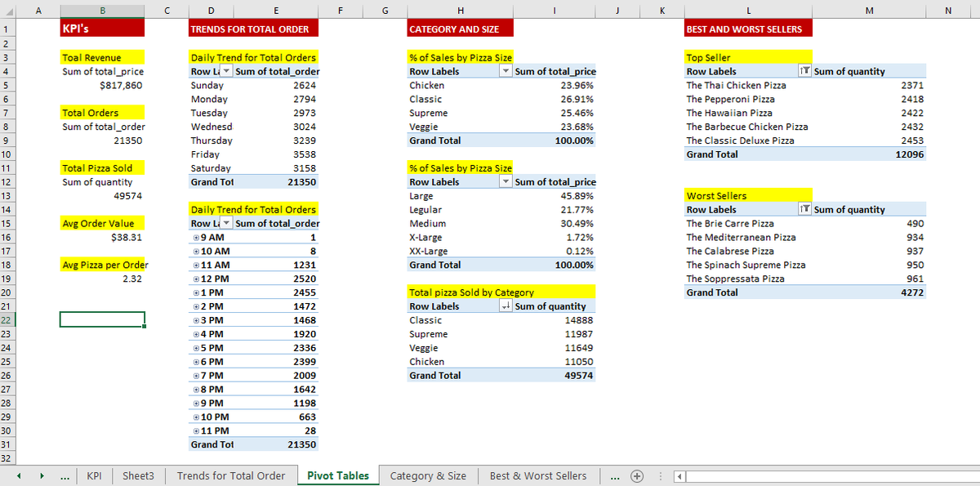Select the Toal Revenue yellow label cell
980x486 pixels.
(x=102, y=58)
